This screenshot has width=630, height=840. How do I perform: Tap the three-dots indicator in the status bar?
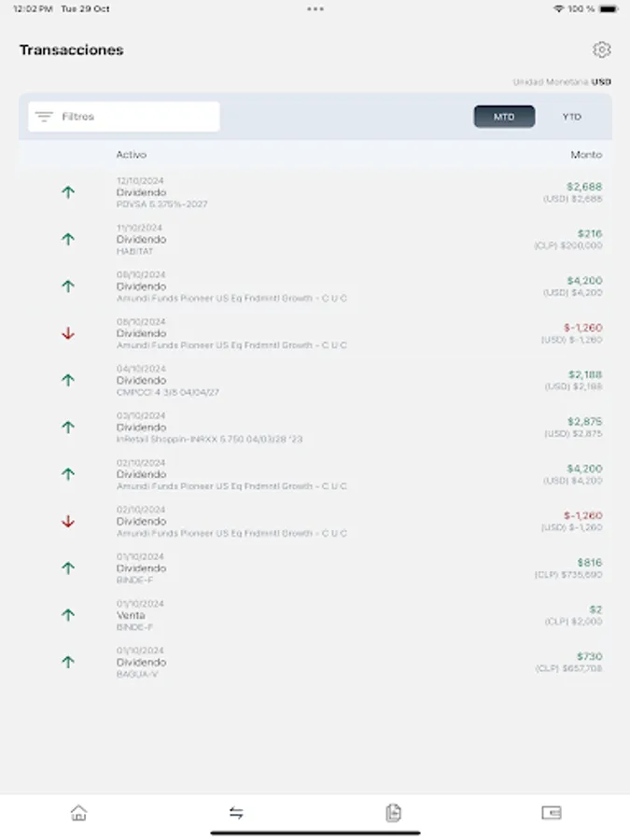tap(315, 11)
